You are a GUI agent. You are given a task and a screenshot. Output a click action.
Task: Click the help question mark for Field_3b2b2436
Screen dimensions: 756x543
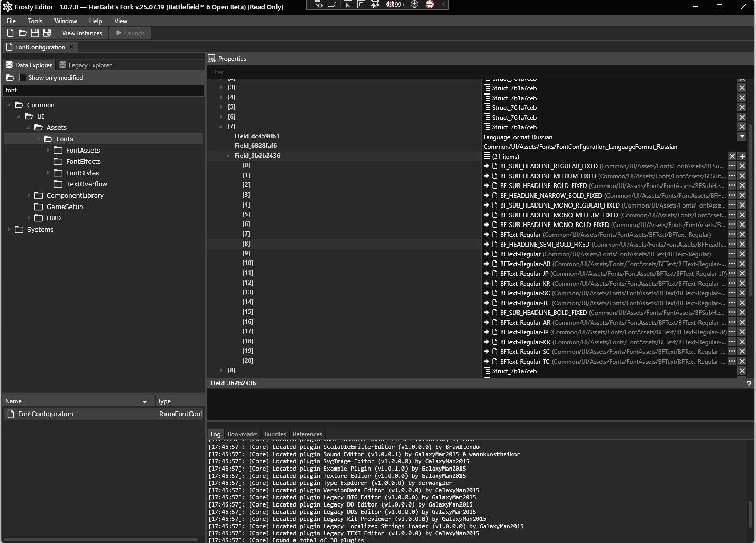point(749,384)
